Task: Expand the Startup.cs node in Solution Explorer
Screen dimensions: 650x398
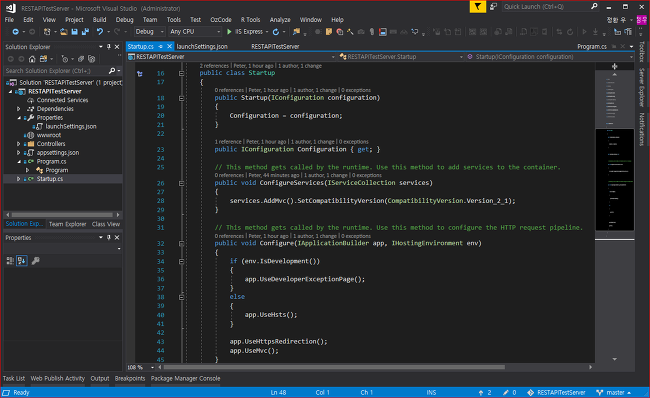Action: (x=18, y=179)
